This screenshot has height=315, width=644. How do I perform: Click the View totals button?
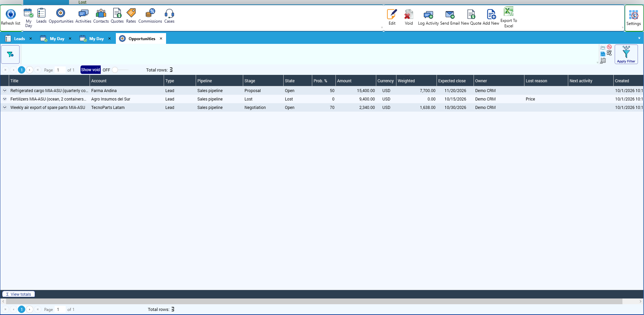coord(19,294)
